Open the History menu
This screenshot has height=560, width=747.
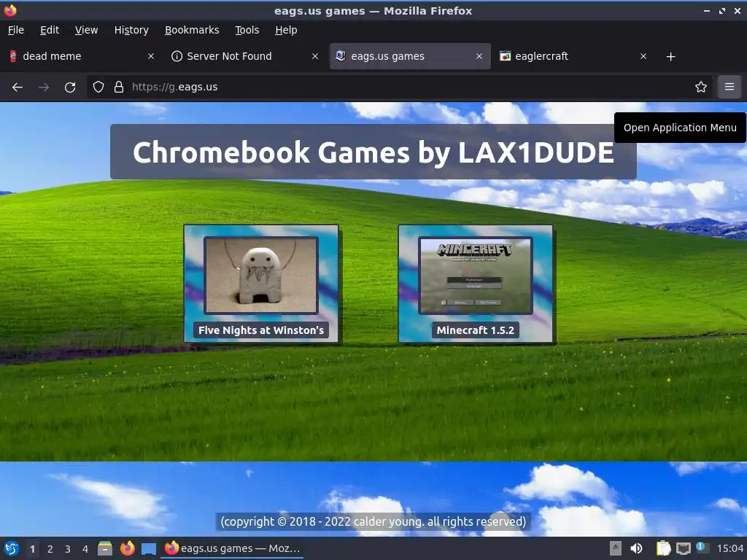click(x=131, y=30)
